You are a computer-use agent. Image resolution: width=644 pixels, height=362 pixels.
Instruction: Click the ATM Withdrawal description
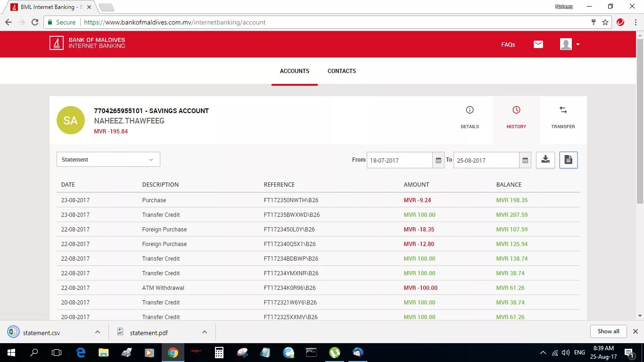(163, 288)
